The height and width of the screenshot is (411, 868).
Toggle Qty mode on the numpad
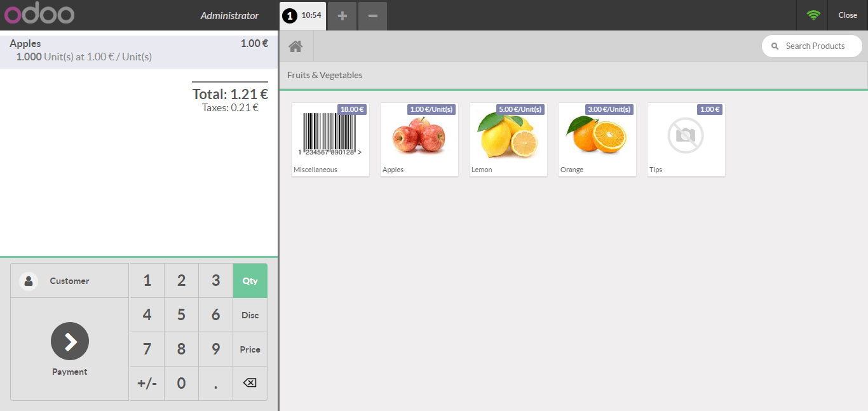(250, 280)
